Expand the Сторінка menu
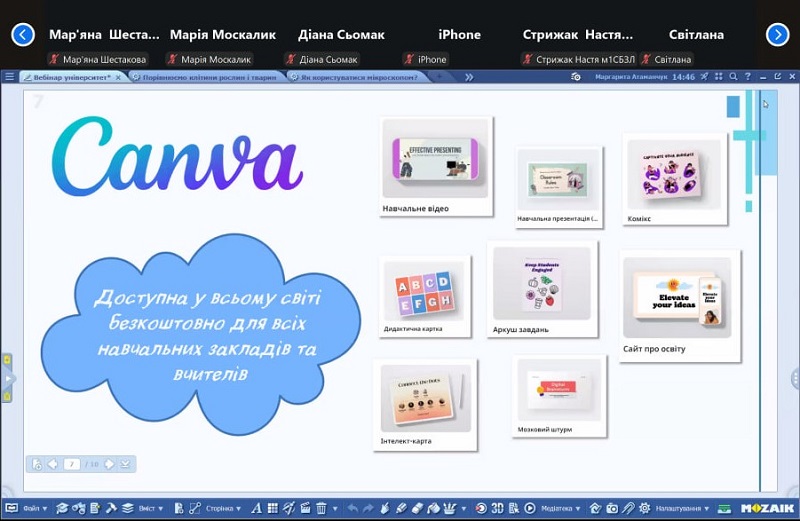 [x=223, y=508]
